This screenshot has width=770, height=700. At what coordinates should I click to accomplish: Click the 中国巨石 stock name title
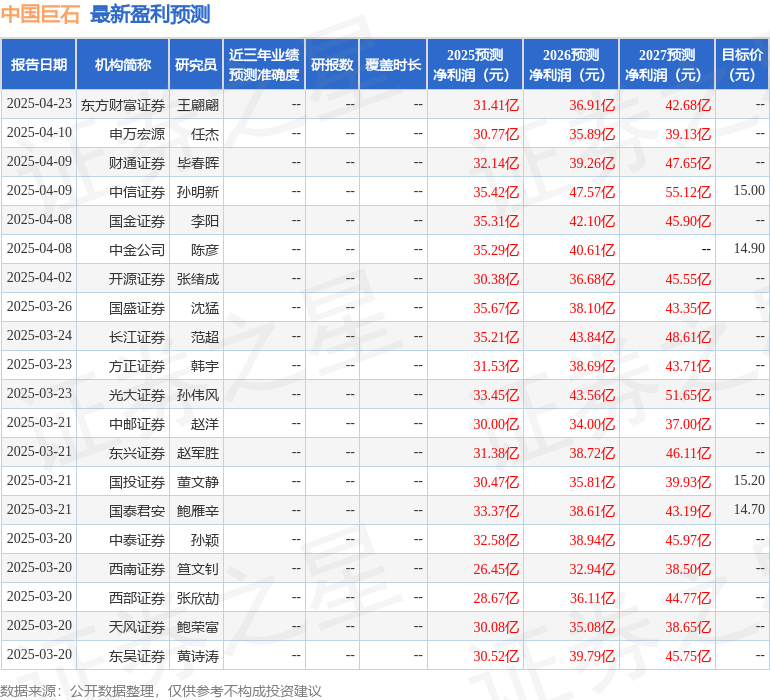pos(40,14)
